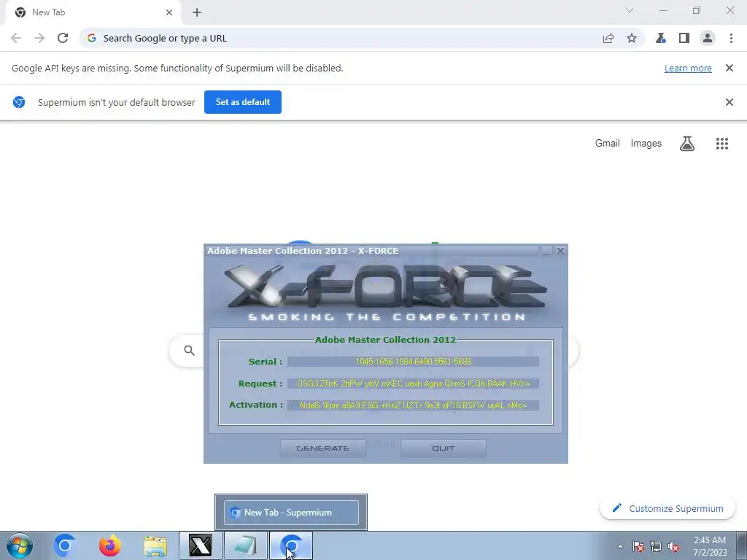This screenshot has height=560, width=747.
Task: Show hidden tray icons arrow
Action: pos(620,546)
